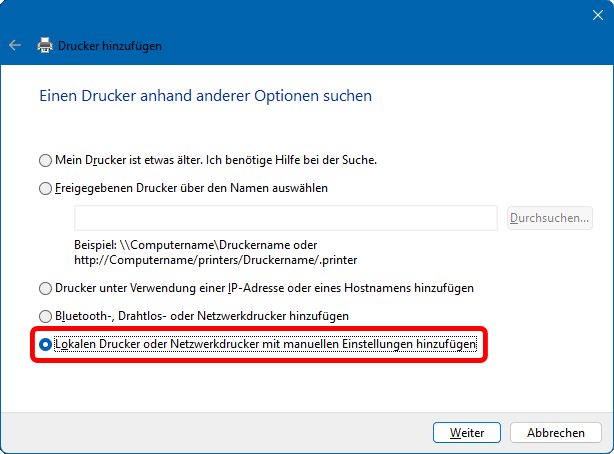Click the label text 'Bluetooth-, Drahtlos- oder Netzwerkdrucker hinzufügen'
614x454 pixels.
[201, 316]
